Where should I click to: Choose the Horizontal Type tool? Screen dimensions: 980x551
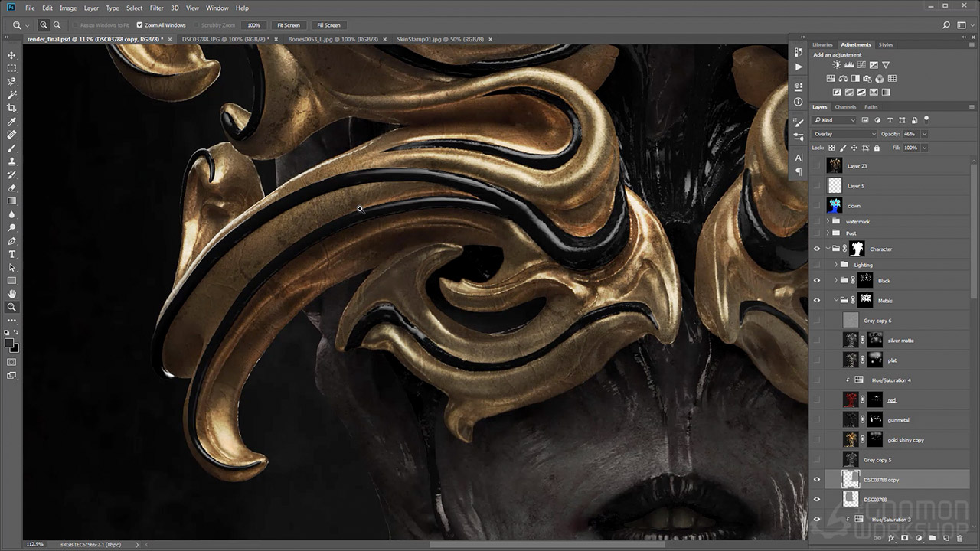(11, 254)
